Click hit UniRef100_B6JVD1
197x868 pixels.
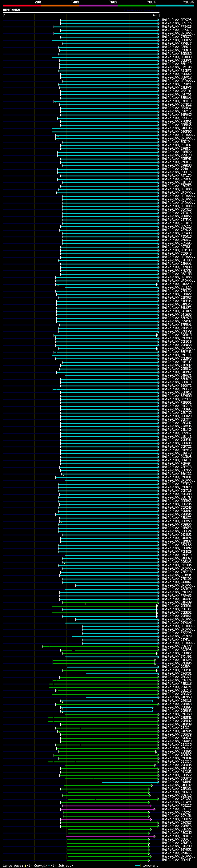pos(177,575)
